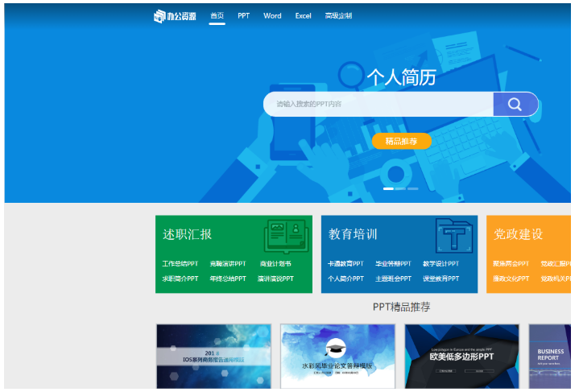Image resolution: width=579 pixels, height=392 pixels.
Task: Open the 演讲演说PPT link
Action: (x=275, y=279)
